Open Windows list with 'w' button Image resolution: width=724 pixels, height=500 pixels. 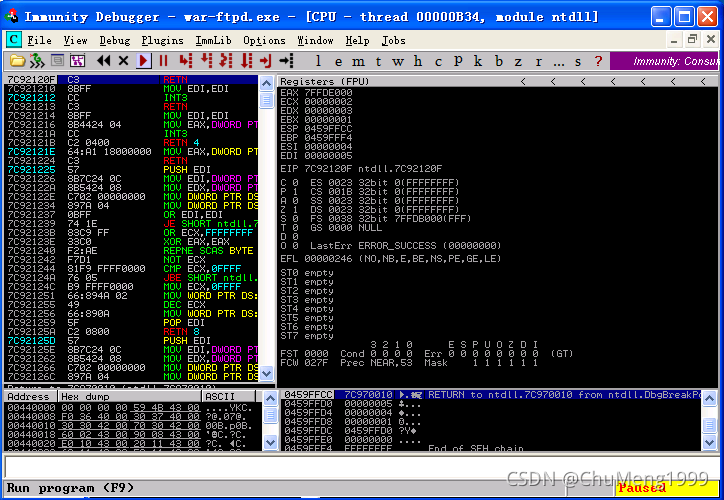click(x=398, y=61)
